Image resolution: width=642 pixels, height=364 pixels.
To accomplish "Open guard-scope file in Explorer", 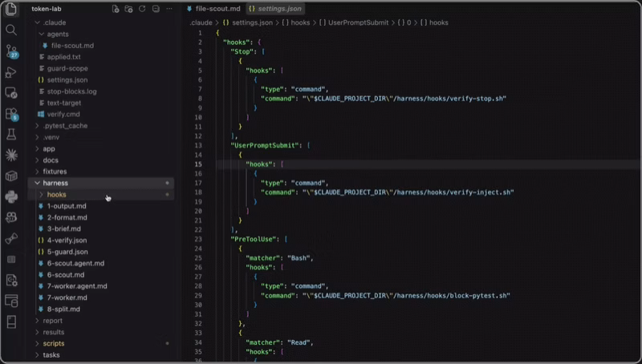I will [x=67, y=68].
